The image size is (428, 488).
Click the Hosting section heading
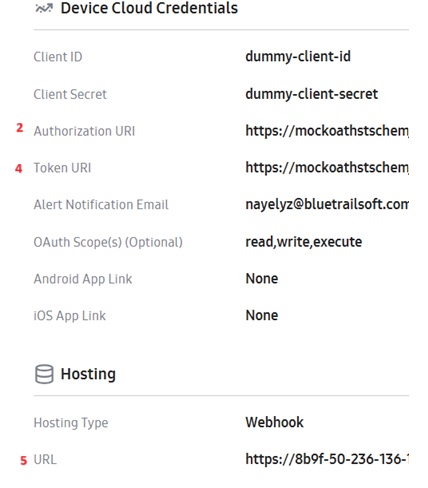pos(88,374)
